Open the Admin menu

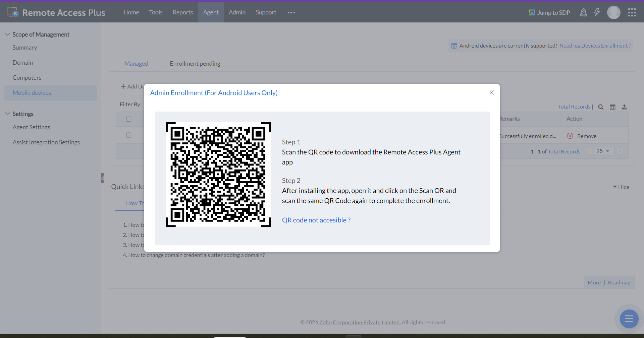point(237,12)
